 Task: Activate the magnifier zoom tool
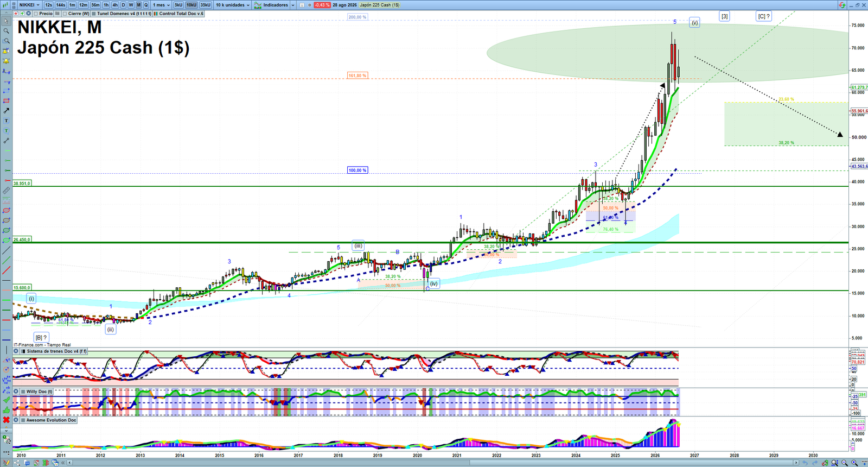(x=7, y=31)
